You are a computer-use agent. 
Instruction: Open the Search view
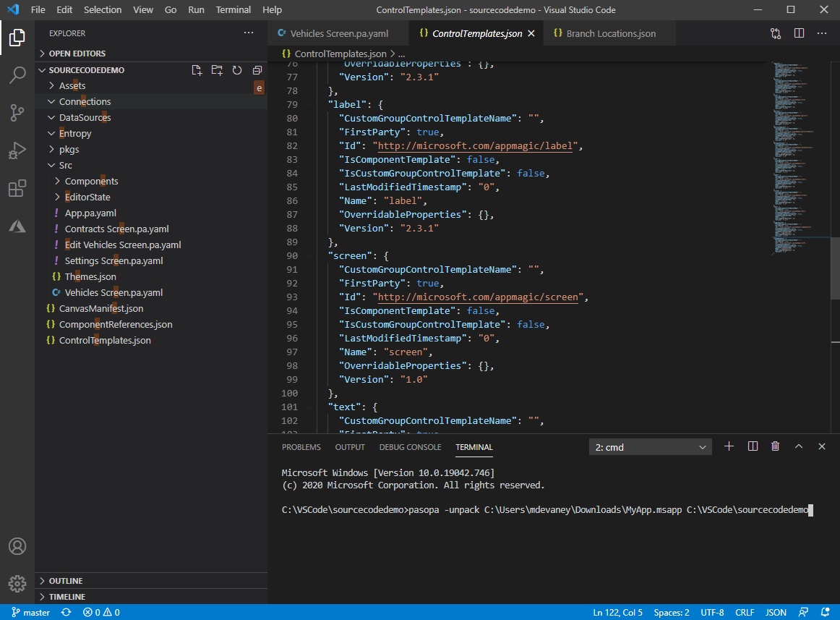17,75
